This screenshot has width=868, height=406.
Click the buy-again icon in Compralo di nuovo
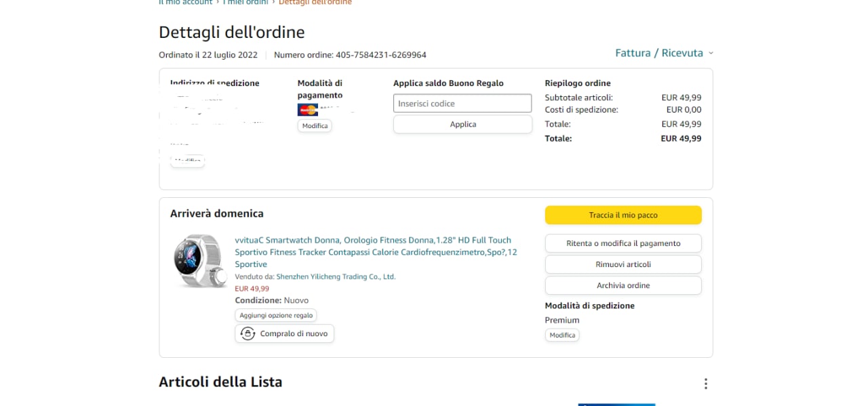pos(248,333)
